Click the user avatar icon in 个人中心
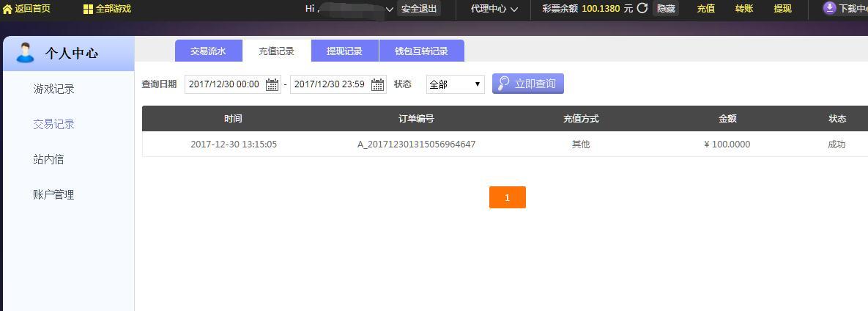 [25, 53]
